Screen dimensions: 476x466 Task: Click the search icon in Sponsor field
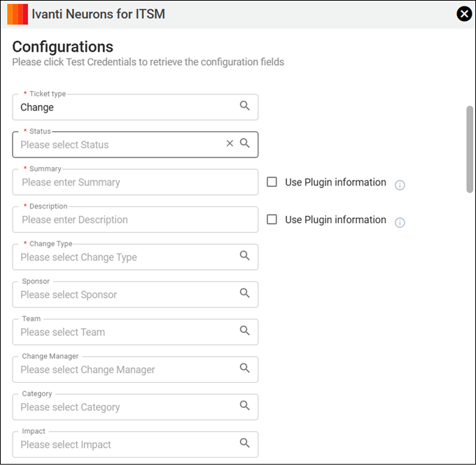click(x=245, y=293)
